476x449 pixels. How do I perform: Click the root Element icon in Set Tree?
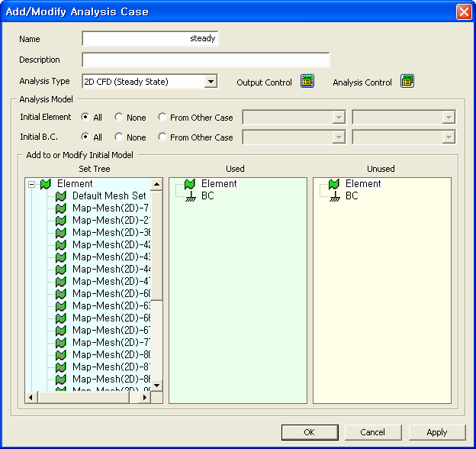[46, 184]
